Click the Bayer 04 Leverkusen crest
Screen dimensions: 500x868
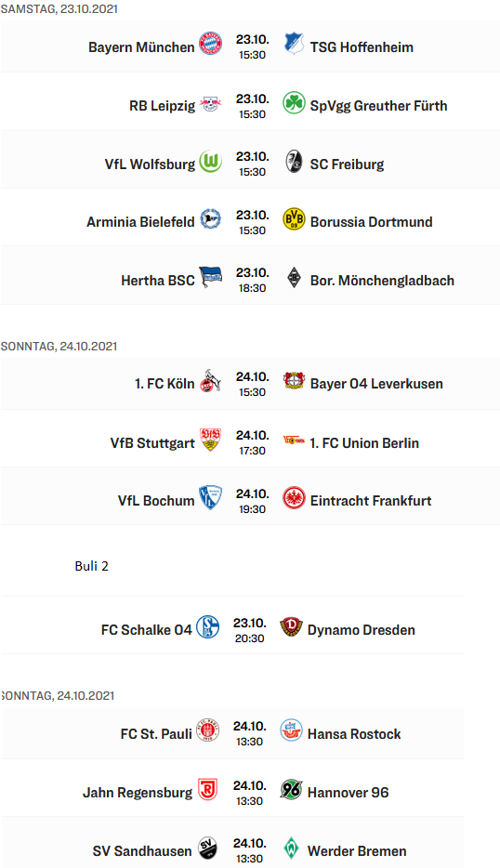point(294,381)
